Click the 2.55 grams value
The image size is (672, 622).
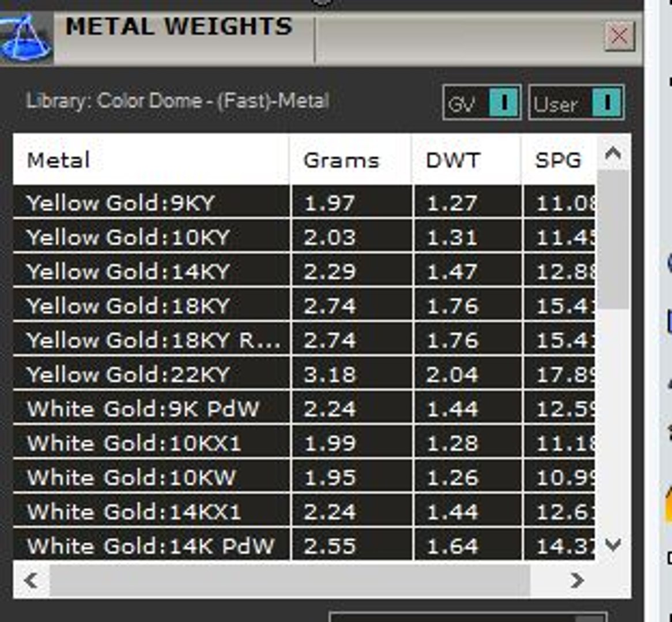click(329, 546)
